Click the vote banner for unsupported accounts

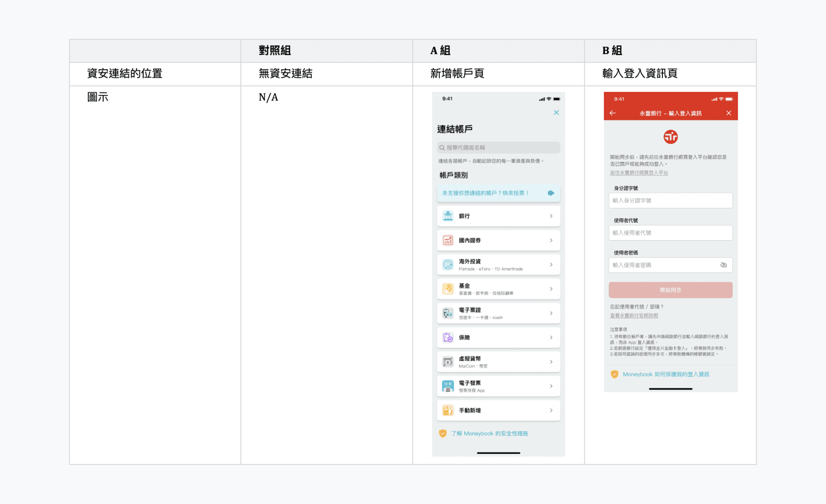[x=498, y=193]
